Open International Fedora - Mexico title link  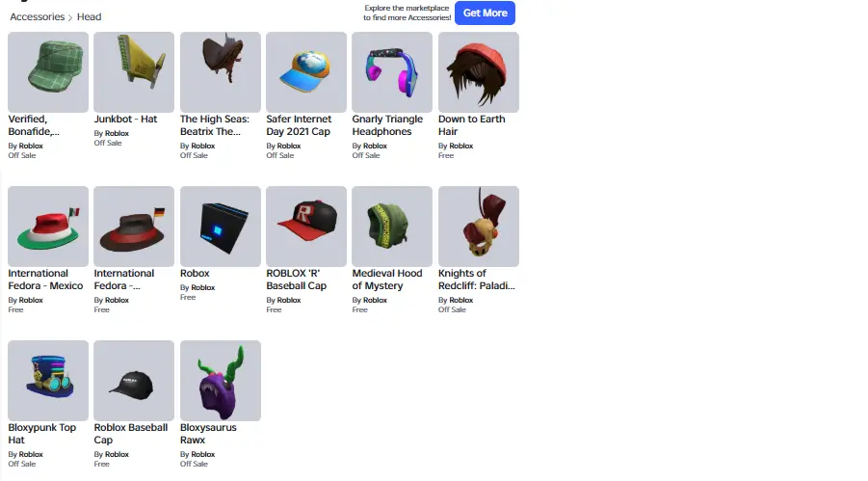45,280
